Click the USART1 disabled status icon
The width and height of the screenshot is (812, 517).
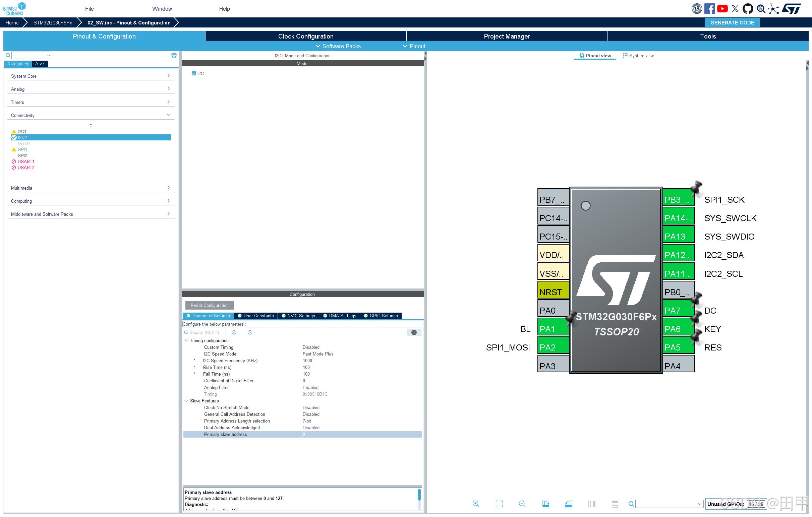pos(14,161)
